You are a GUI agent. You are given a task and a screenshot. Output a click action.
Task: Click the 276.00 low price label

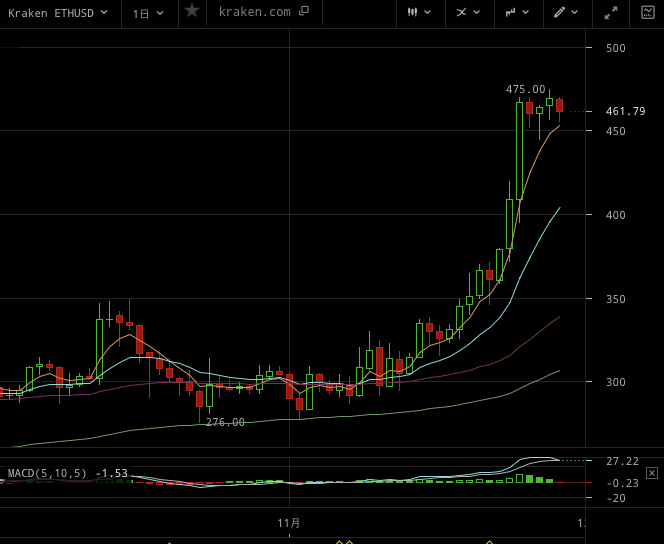tap(225, 422)
